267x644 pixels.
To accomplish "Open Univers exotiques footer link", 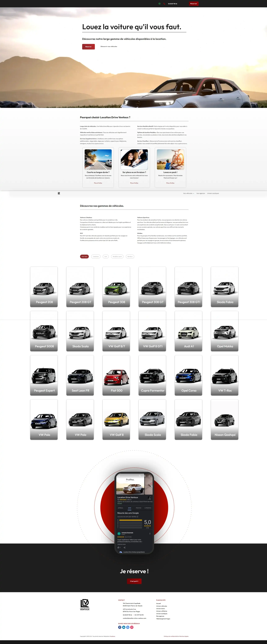I will [x=162, y=613].
